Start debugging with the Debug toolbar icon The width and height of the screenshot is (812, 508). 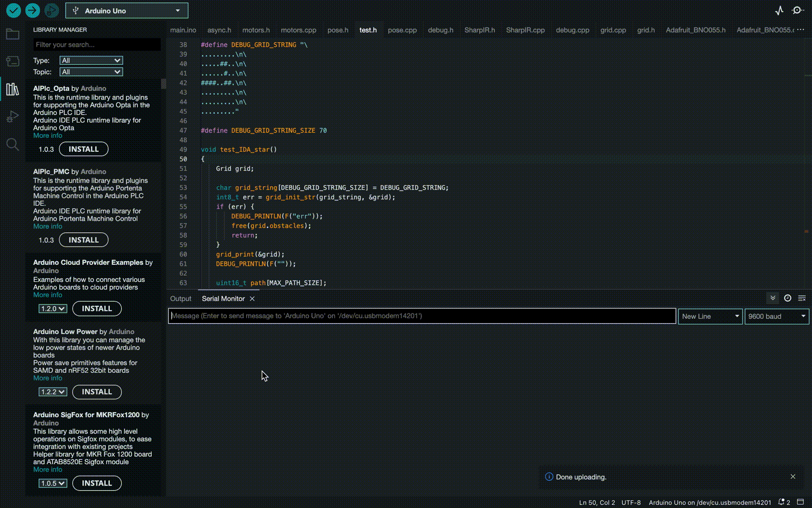tap(51, 10)
